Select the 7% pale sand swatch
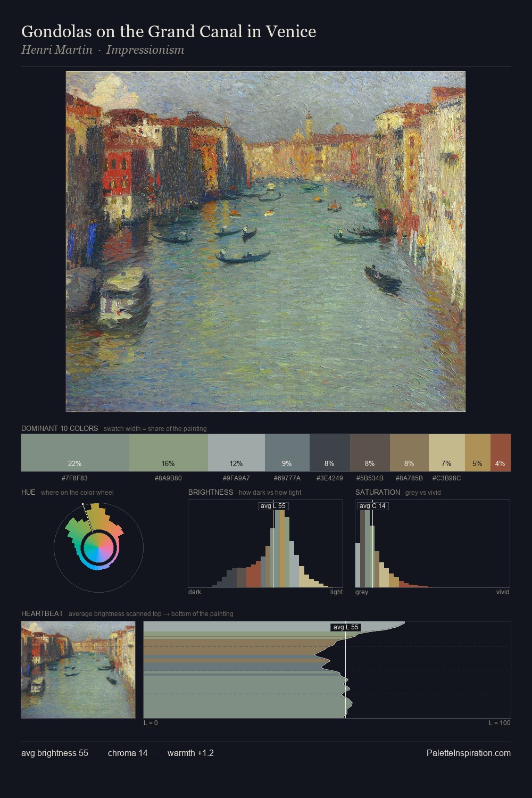The image size is (532, 798). coord(447,453)
